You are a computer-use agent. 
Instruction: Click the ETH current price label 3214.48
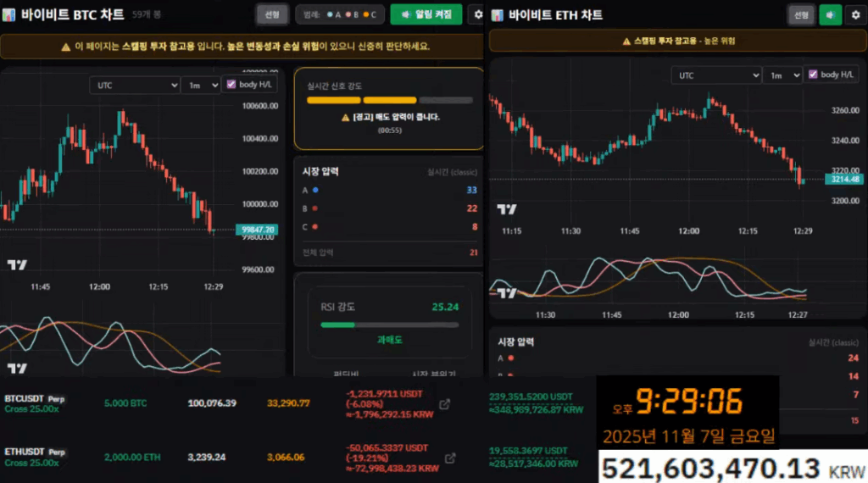pos(844,180)
